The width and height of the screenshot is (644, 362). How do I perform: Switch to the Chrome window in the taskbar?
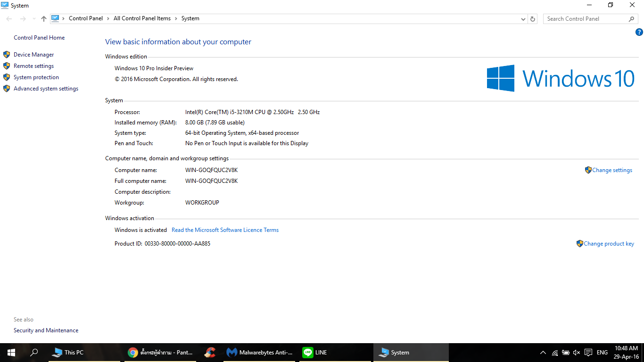coord(160,353)
